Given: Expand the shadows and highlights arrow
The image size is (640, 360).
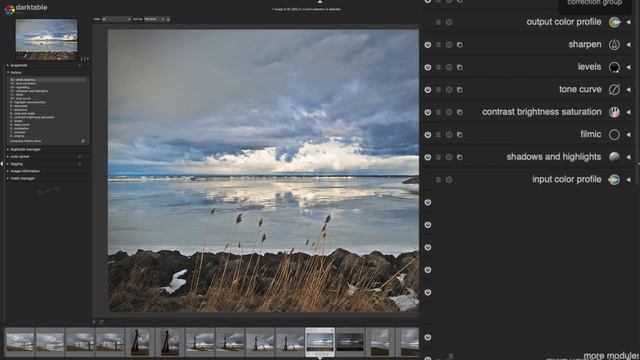Looking at the screenshot, I should click(628, 157).
